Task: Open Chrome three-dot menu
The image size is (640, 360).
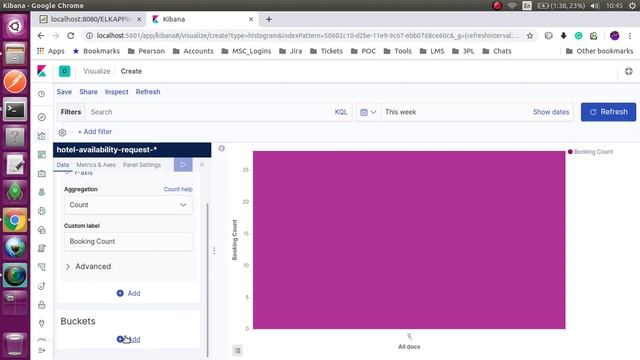Action: [x=630, y=36]
